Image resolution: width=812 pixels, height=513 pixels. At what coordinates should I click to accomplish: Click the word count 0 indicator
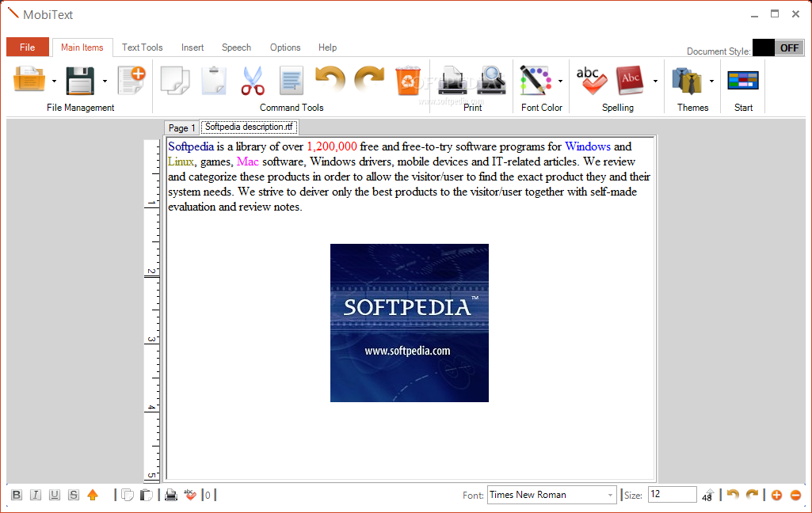tap(208, 496)
